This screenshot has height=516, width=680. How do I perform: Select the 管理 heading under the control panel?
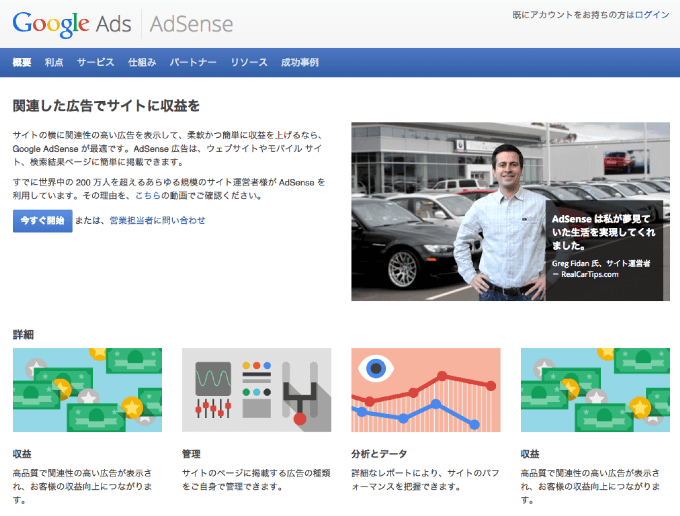click(x=192, y=453)
